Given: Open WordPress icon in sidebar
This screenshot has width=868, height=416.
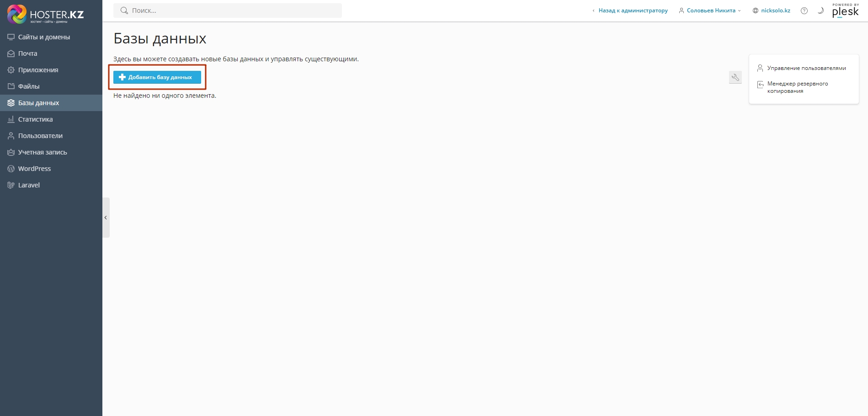Looking at the screenshot, I should 11,169.
